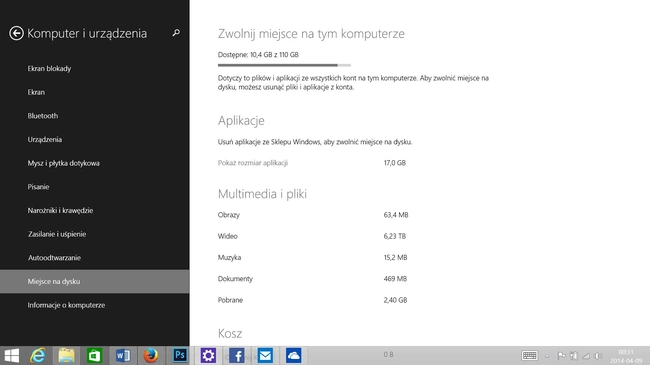Expand the hidden tray icons arrow
This screenshot has width=650, height=365.
[x=547, y=356]
